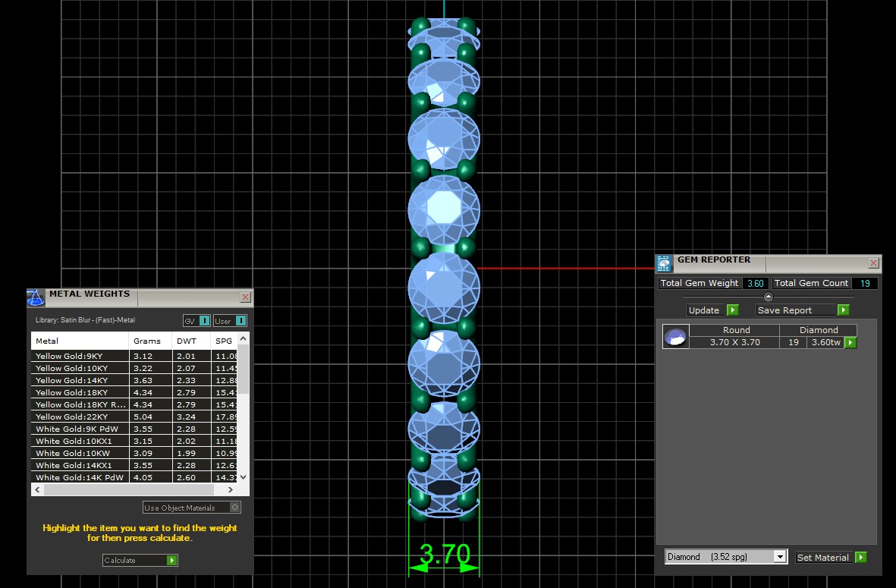This screenshot has height=588, width=896.
Task: Click the Library: Satin Blur - (Fast)-Metal label
Action: [x=85, y=320]
